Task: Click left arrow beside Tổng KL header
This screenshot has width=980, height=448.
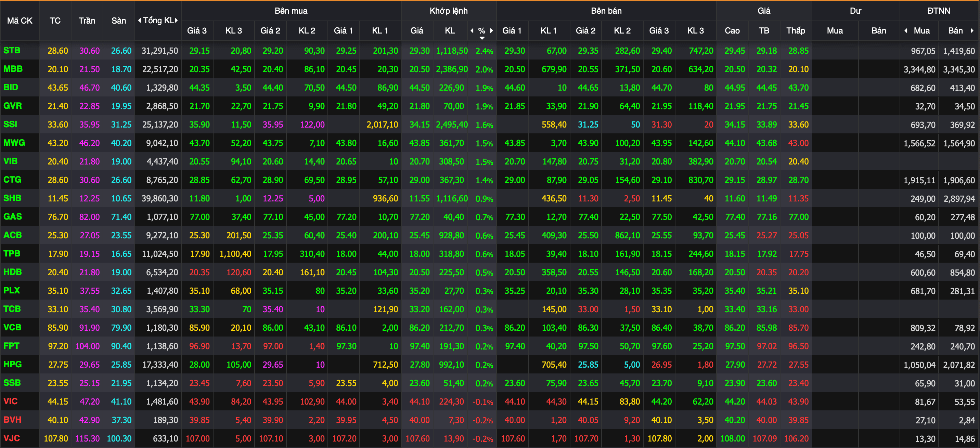Action: pos(140,21)
